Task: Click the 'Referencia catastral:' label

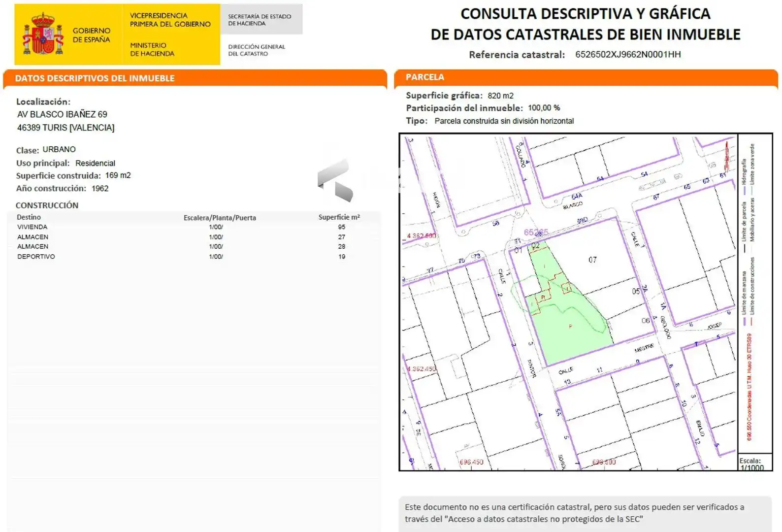Action: pyautogui.click(x=517, y=55)
